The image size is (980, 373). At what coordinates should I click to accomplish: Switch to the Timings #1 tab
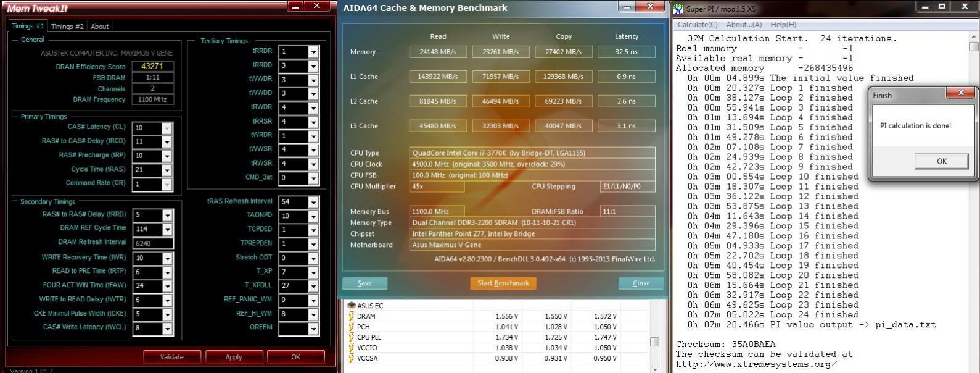(x=28, y=26)
